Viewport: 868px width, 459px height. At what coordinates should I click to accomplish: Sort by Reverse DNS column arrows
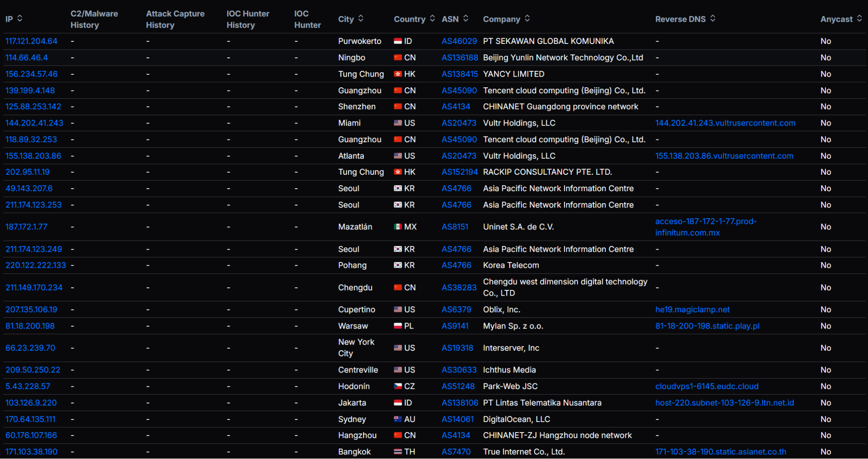pyautogui.click(x=713, y=19)
